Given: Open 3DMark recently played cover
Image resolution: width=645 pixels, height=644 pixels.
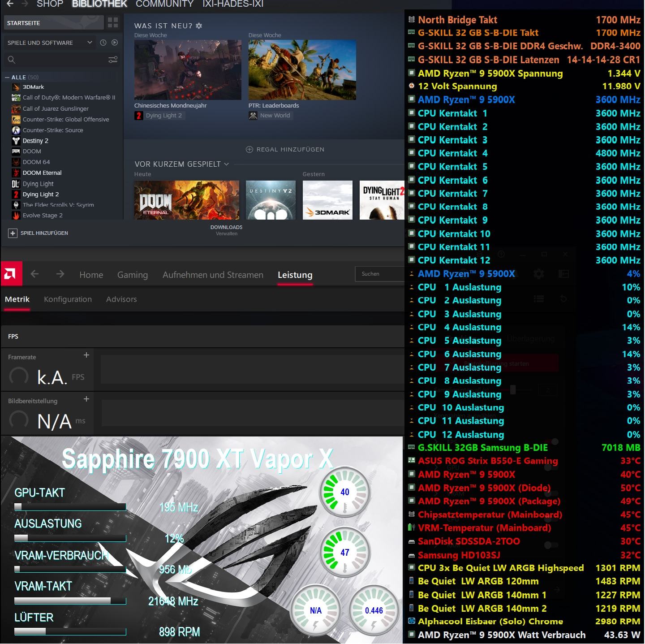Looking at the screenshot, I should 327,200.
